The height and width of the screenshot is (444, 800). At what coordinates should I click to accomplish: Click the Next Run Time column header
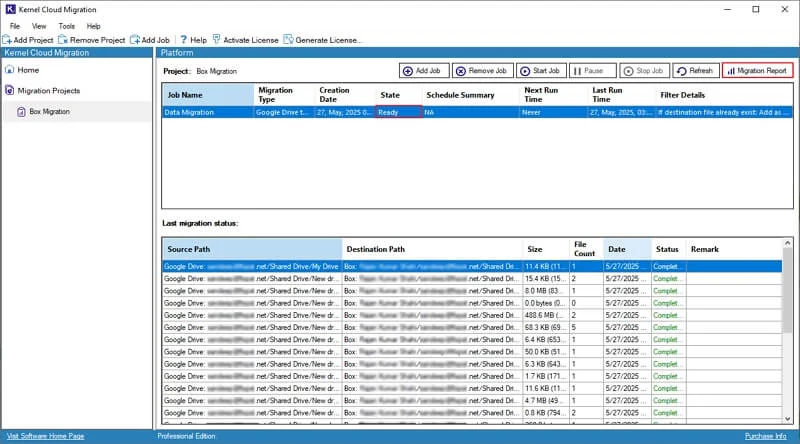(x=554, y=95)
